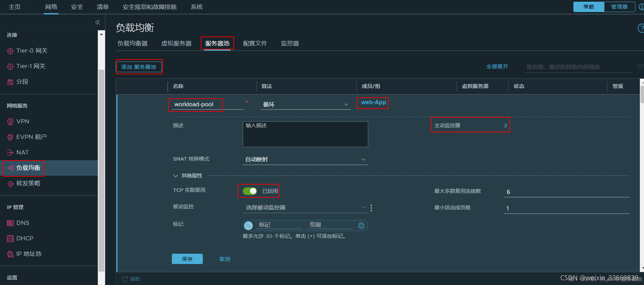The width and height of the screenshot is (644, 285).
Task: Switch to 策略 mode button
Action: click(589, 7)
